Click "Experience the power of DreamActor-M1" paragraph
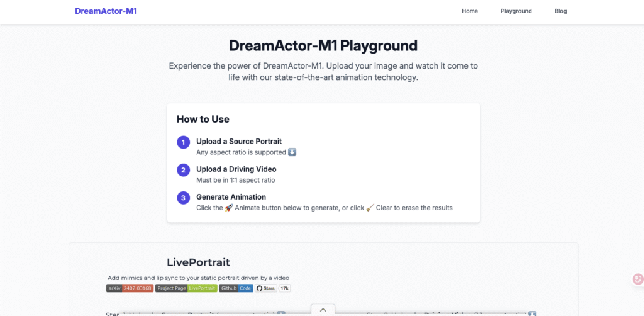Screen dimensions: 644x316 point(323,72)
